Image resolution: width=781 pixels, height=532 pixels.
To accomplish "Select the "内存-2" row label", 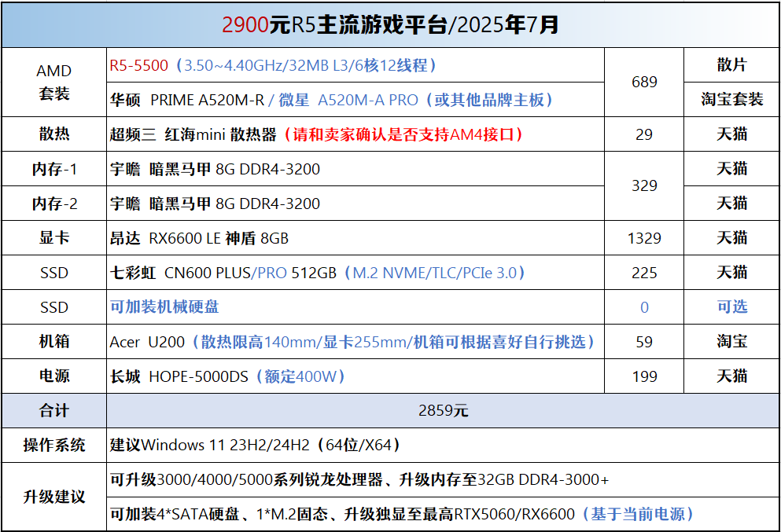I will (53, 204).
